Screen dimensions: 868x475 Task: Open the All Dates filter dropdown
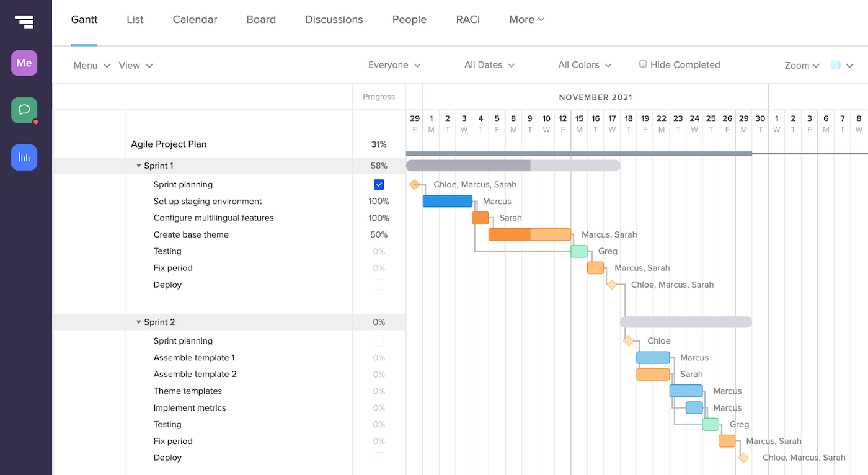(x=489, y=64)
